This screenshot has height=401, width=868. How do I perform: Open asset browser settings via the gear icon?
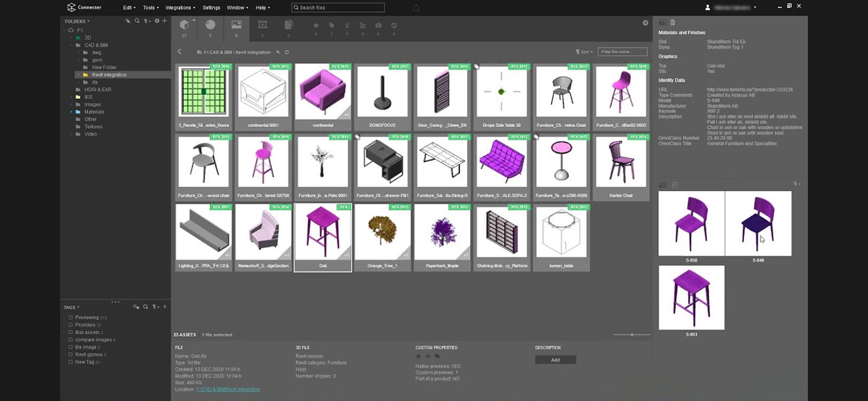tap(645, 22)
